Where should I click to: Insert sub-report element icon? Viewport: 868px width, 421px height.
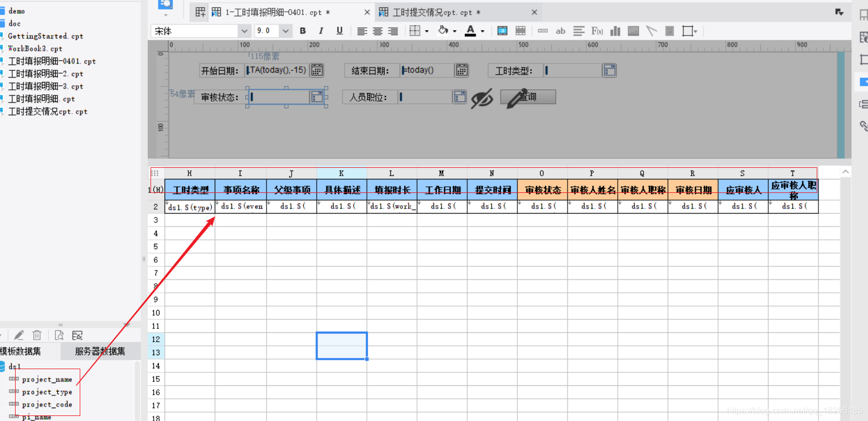[670, 31]
